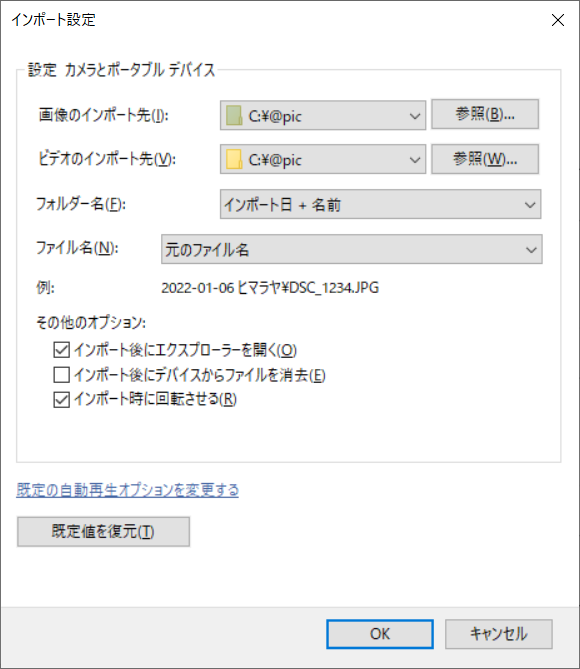Open 既定の自動再生オプションを変更する link

128,490
